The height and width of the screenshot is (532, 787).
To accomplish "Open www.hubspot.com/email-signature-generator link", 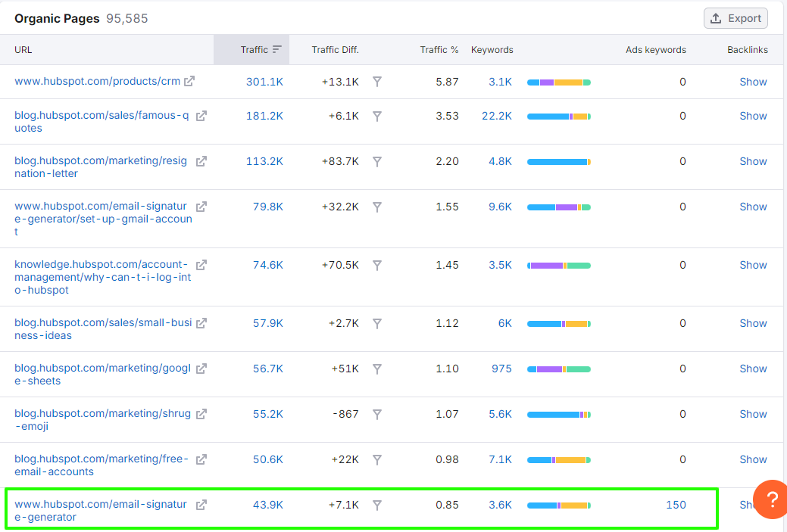I will [x=101, y=511].
